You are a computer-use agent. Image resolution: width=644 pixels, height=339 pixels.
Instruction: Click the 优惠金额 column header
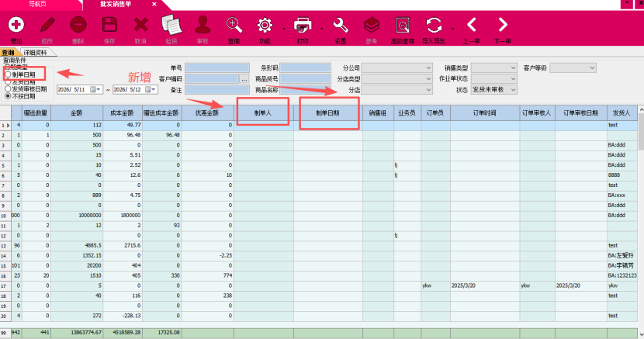coord(207,112)
